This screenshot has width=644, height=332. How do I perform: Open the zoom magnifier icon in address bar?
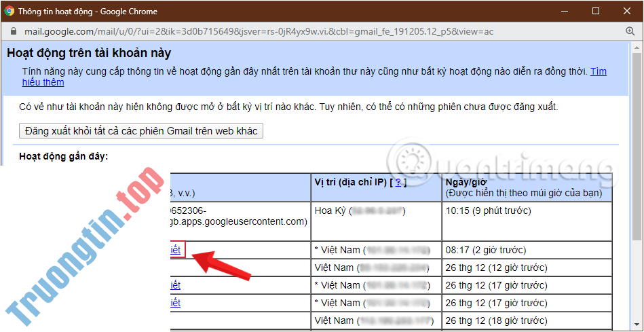coord(630,31)
